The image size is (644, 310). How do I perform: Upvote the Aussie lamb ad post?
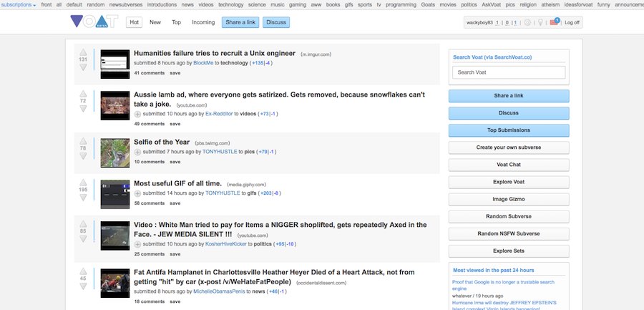(83, 94)
